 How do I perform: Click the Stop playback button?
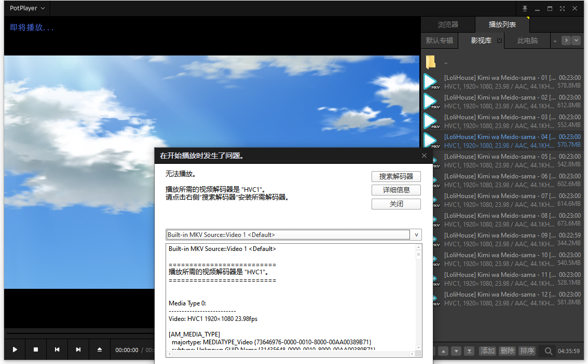click(36, 350)
